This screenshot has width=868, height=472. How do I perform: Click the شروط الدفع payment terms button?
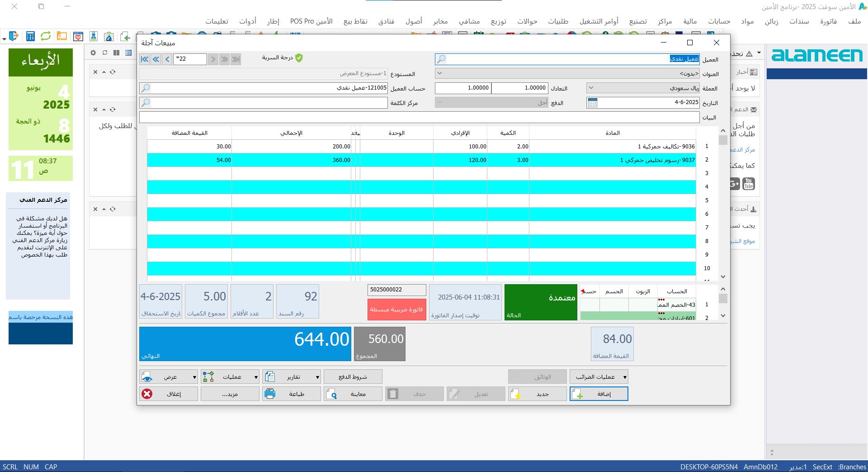[x=353, y=377]
